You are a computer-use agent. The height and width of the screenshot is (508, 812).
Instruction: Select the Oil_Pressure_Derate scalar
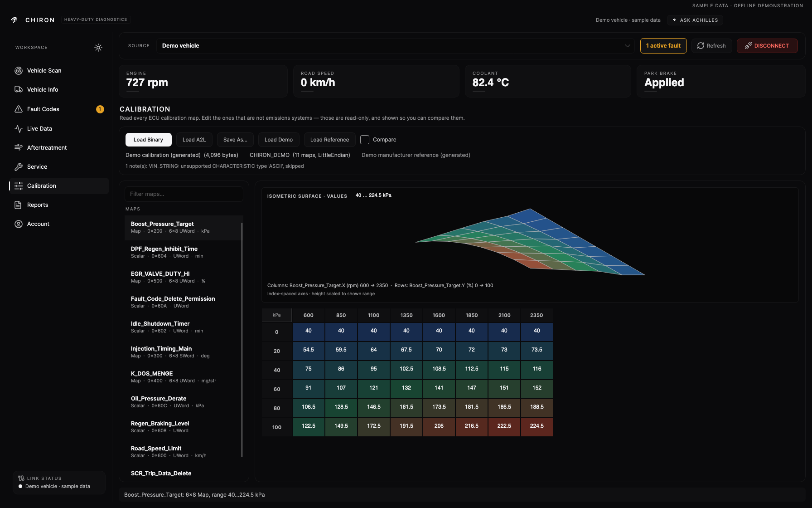[184, 402]
